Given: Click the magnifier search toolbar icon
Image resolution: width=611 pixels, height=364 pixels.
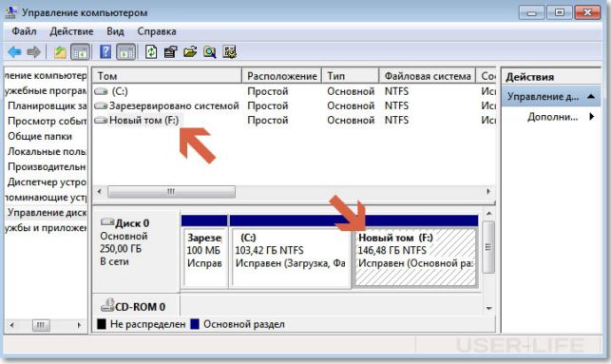Looking at the screenshot, I should (x=210, y=52).
